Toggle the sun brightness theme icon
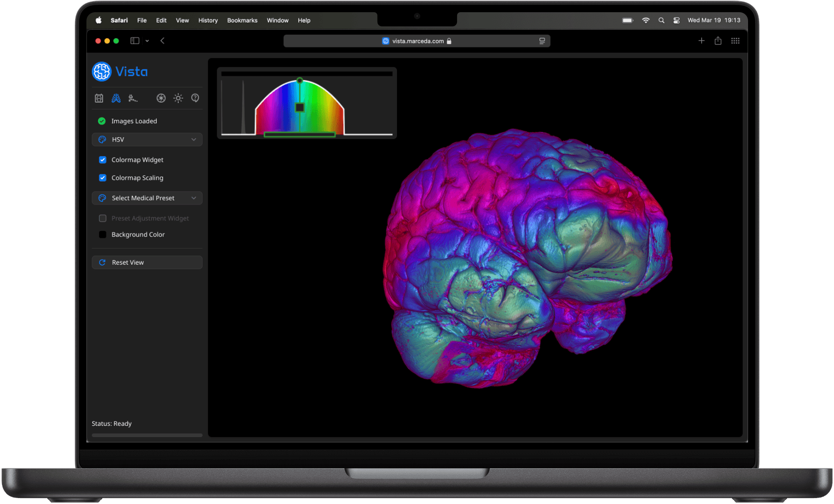The image size is (834, 504). click(178, 98)
